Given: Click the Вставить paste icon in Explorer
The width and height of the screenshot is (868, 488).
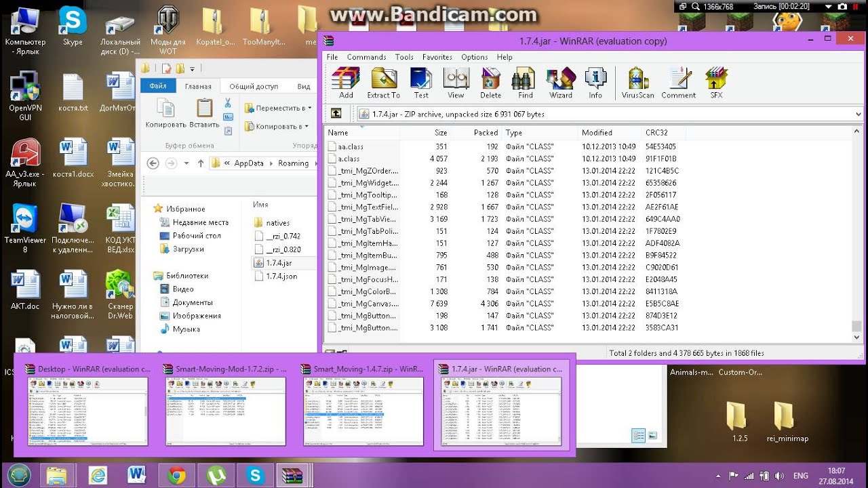Looking at the screenshot, I should [x=204, y=113].
